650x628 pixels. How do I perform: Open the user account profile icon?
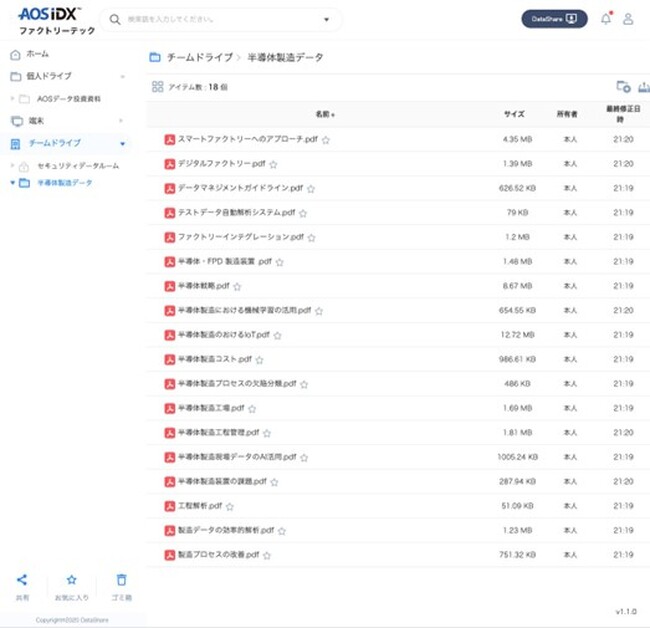click(628, 19)
